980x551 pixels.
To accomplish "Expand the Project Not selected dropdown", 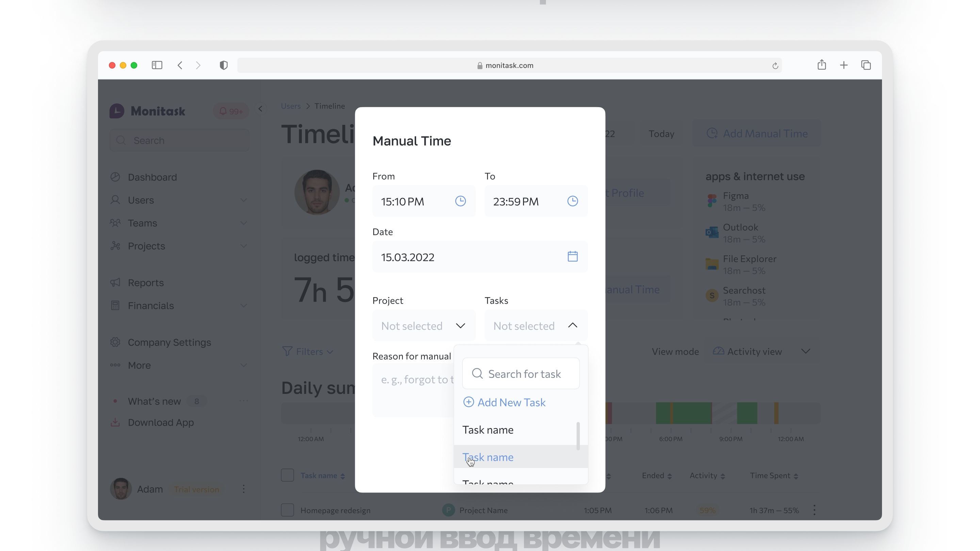I will 424,326.
